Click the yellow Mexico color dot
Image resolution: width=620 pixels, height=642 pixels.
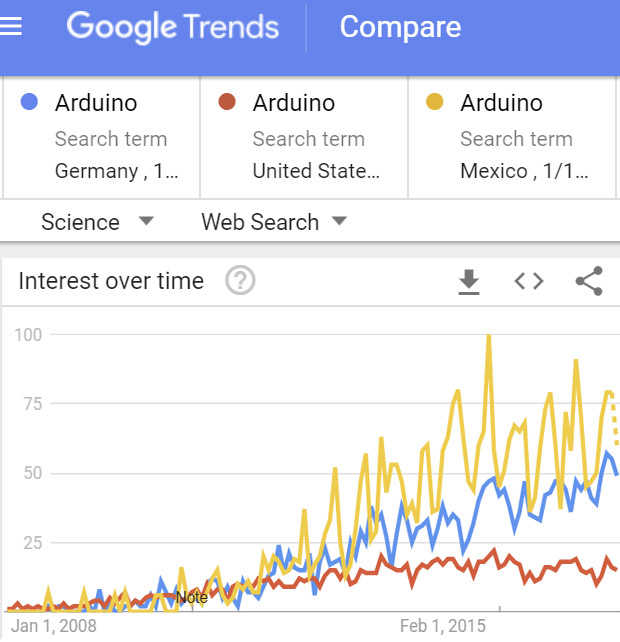click(434, 102)
